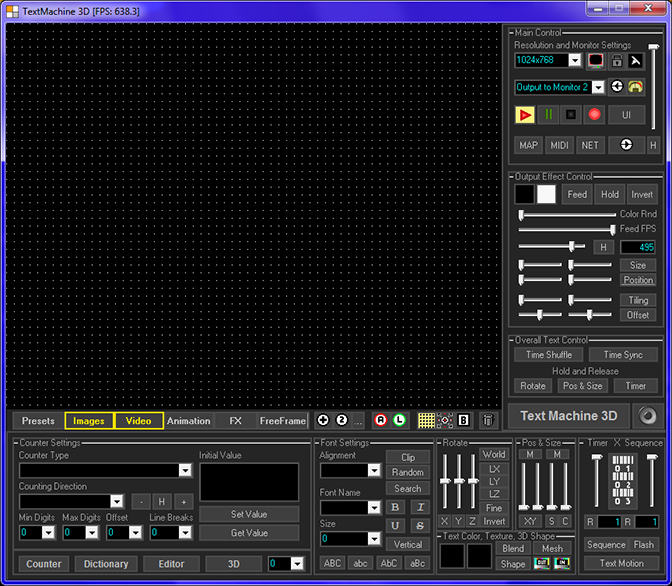The width and height of the screenshot is (672, 586).
Task: Toggle Invert in Output Effect Control
Action: click(642, 194)
